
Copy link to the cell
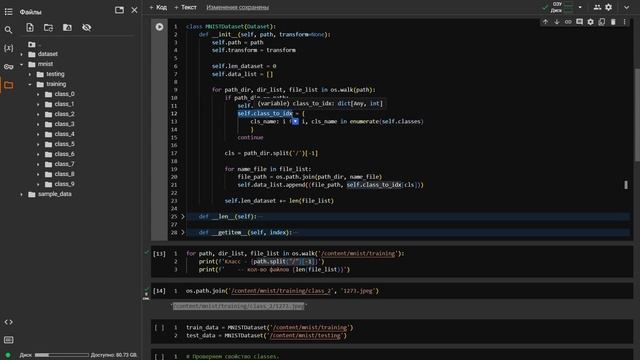(x=568, y=22)
